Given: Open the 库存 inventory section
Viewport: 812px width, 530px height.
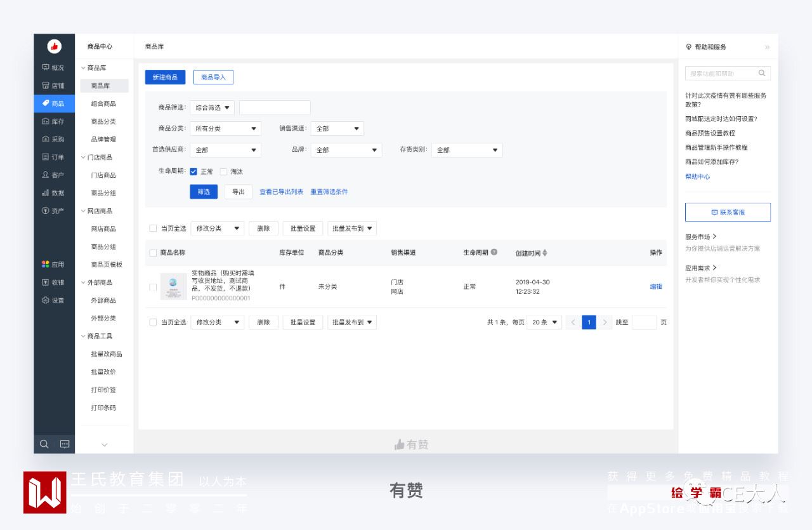Looking at the screenshot, I should pyautogui.click(x=54, y=121).
